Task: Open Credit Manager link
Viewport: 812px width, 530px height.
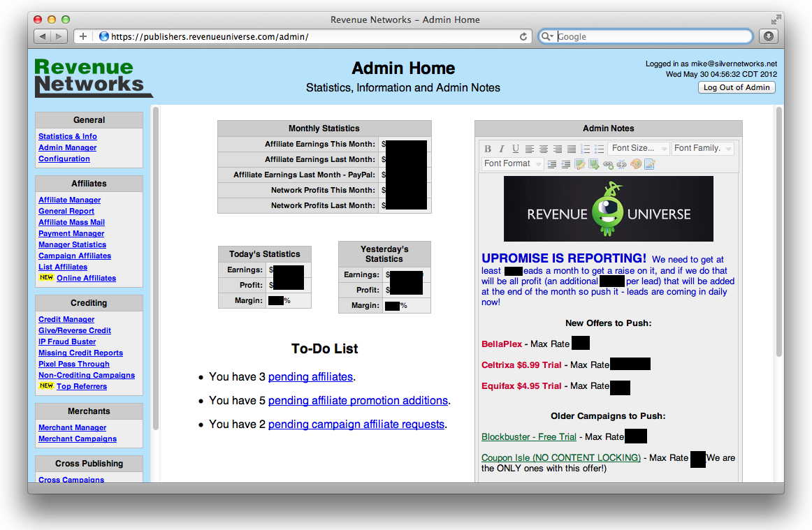Action: pyautogui.click(x=66, y=319)
